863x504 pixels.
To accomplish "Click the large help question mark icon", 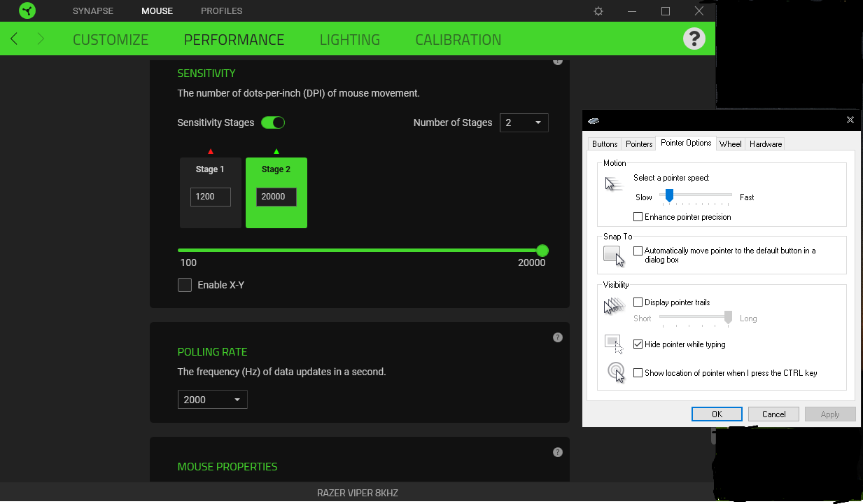I will tap(694, 39).
